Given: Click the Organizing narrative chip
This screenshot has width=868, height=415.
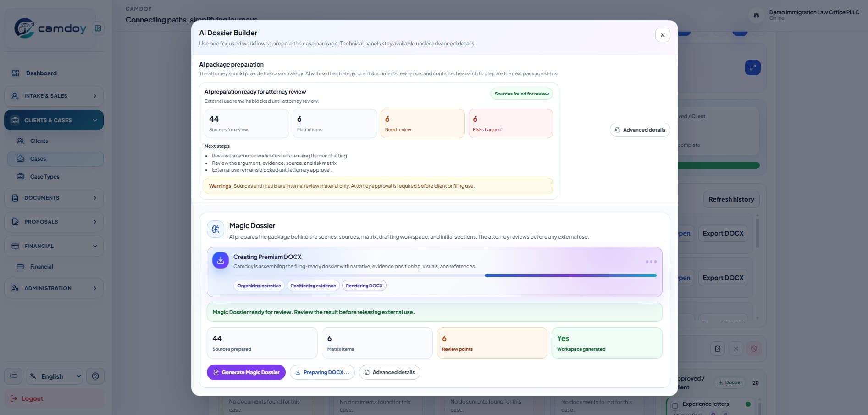Looking at the screenshot, I should [x=259, y=286].
